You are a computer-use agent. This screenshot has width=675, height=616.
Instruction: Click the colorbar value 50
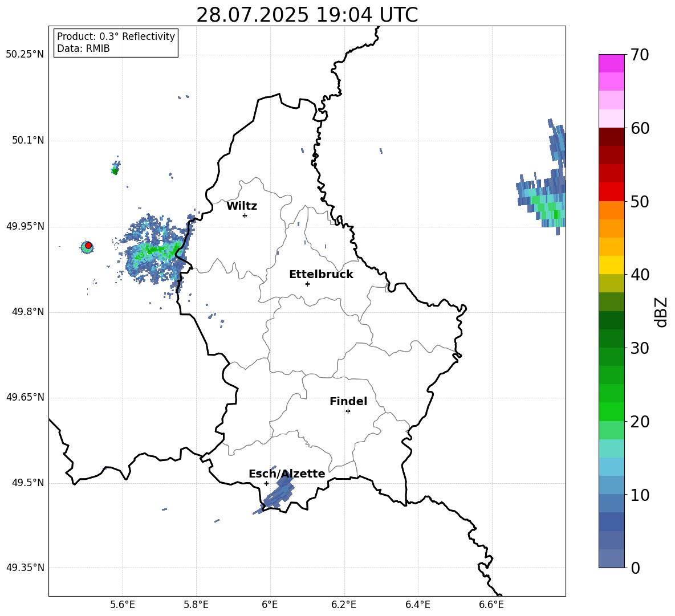640,201
